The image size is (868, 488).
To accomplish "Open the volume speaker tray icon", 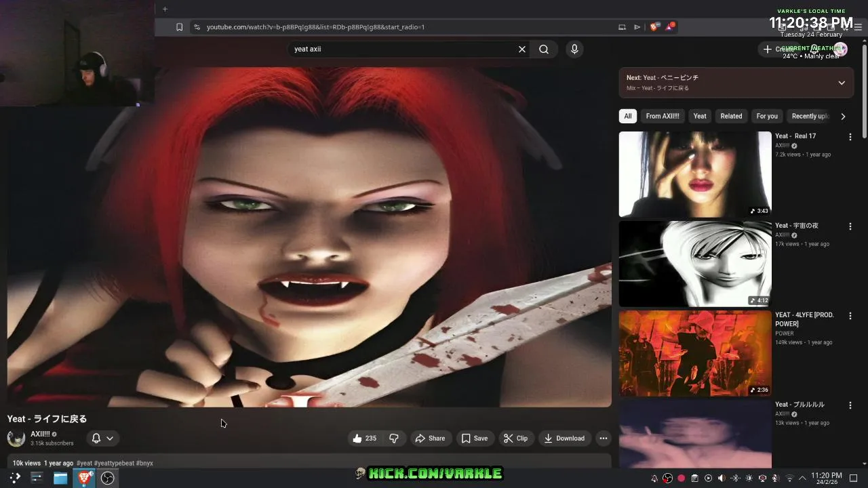I will coord(722,479).
